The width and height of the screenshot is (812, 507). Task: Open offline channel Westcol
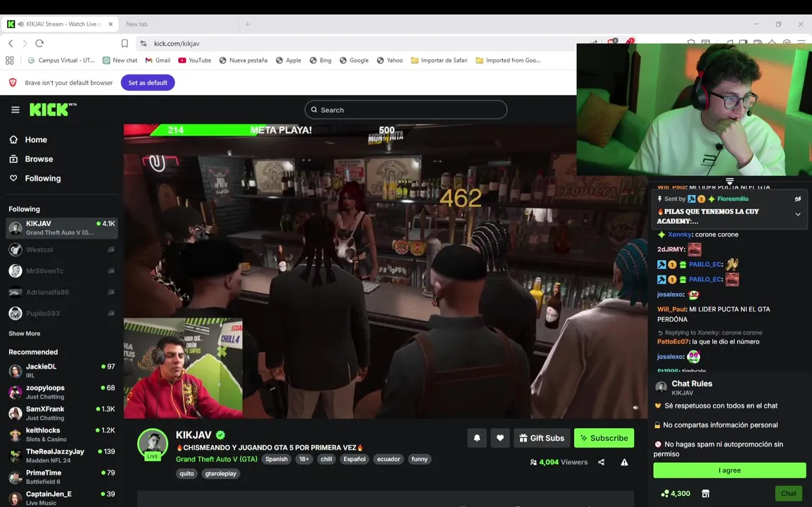click(62, 249)
